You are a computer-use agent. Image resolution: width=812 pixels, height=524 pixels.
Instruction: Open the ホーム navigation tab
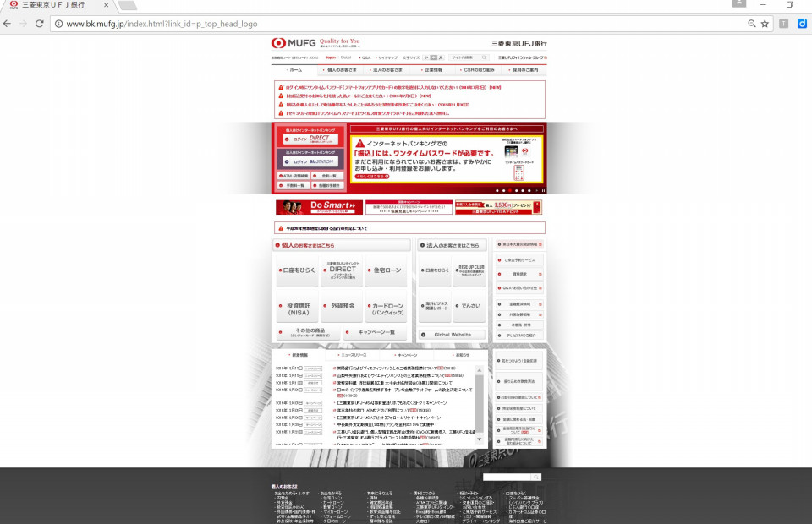pyautogui.click(x=295, y=70)
